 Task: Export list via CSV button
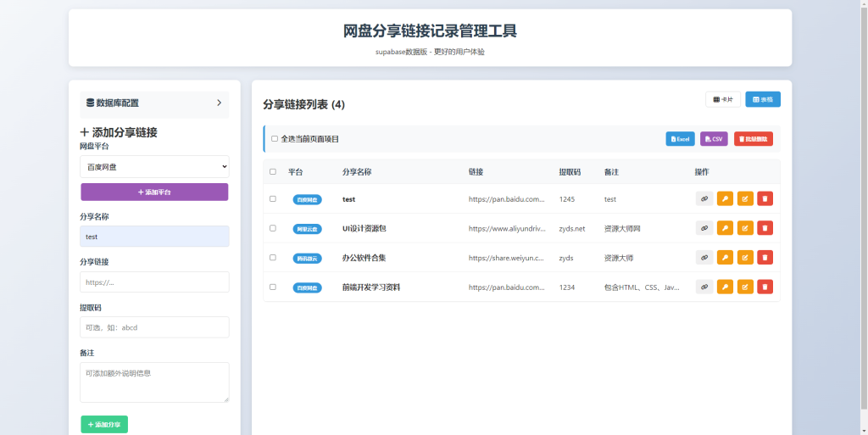[x=714, y=139]
